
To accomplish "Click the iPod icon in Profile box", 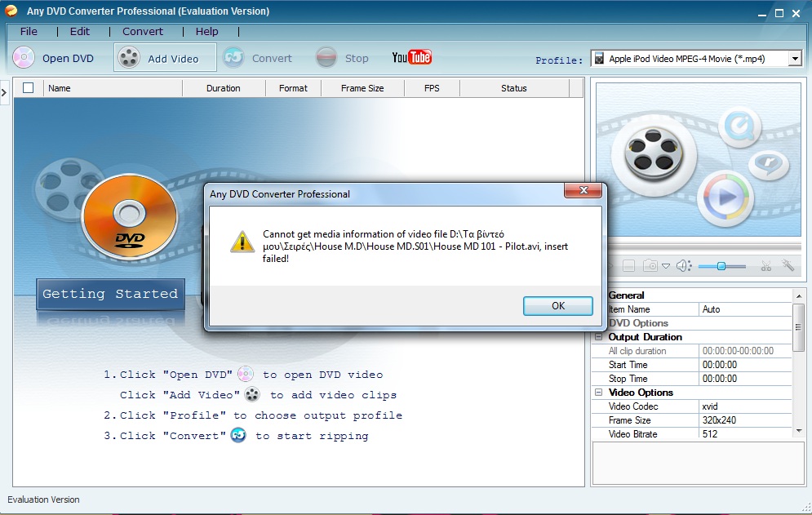I will click(599, 58).
